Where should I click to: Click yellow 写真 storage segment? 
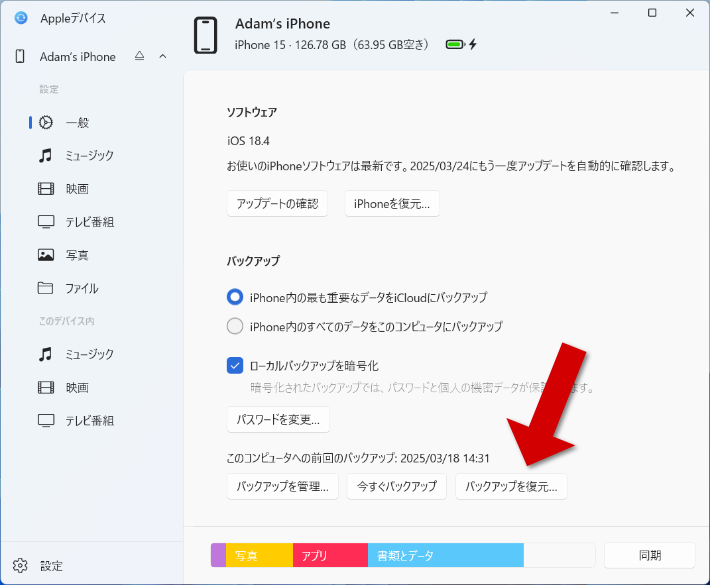(259, 555)
